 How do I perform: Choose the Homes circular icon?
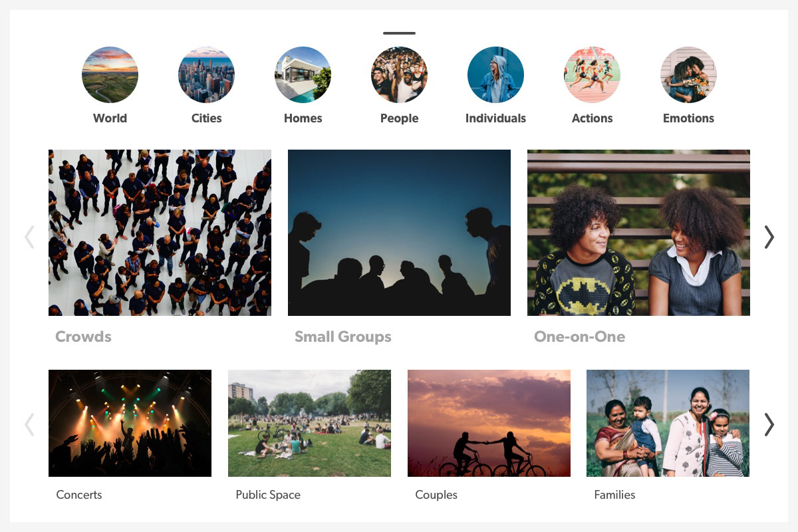click(x=303, y=74)
